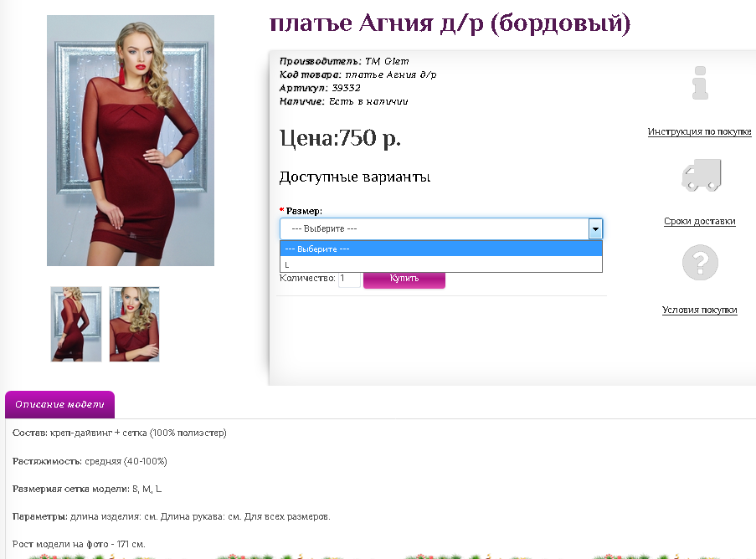Open the back-view dress thumbnail
Screen dimensions: 756x559
[75, 324]
